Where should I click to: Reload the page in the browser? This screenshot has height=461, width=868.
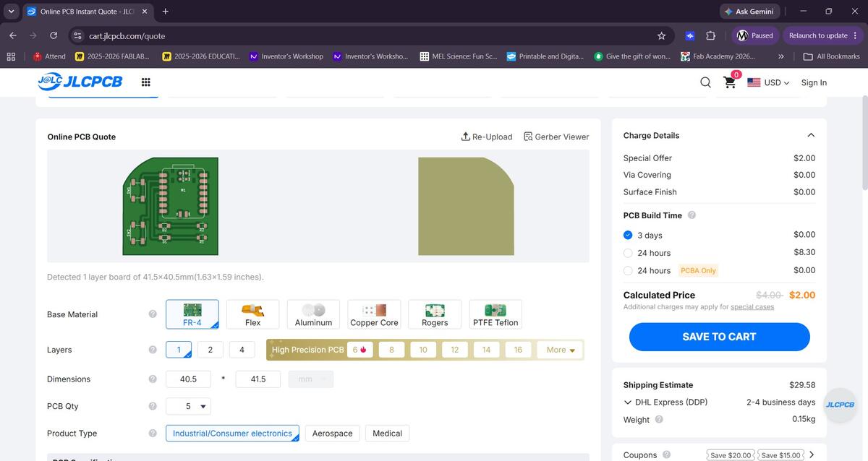click(x=54, y=35)
